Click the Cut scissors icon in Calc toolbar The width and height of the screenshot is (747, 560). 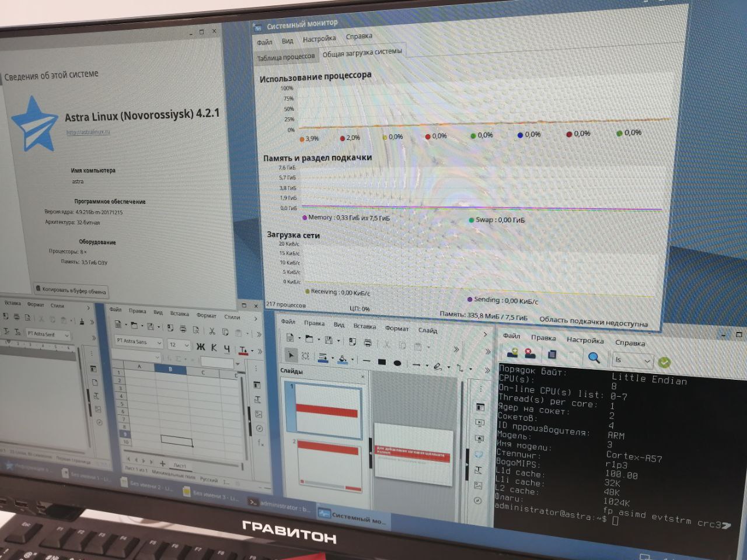tap(212, 331)
